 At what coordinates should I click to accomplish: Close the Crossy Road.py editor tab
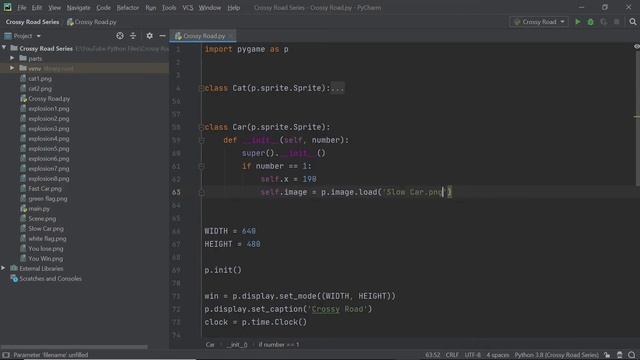[231, 36]
